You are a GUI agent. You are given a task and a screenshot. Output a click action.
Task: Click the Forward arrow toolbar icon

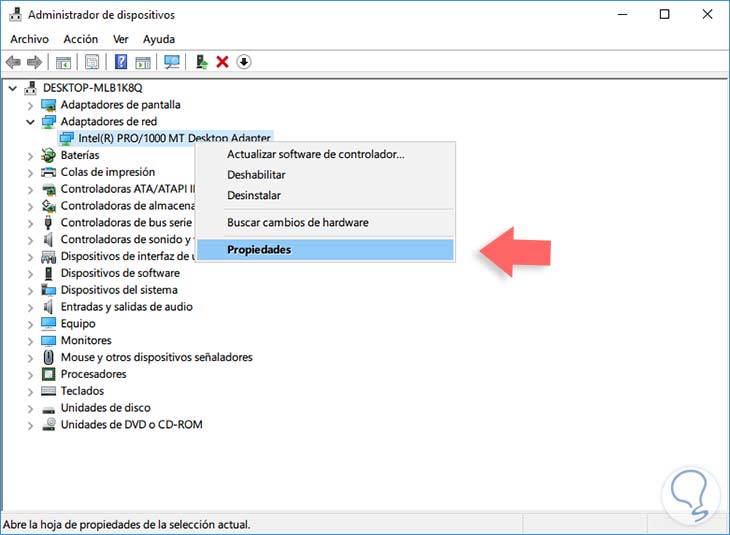point(34,62)
